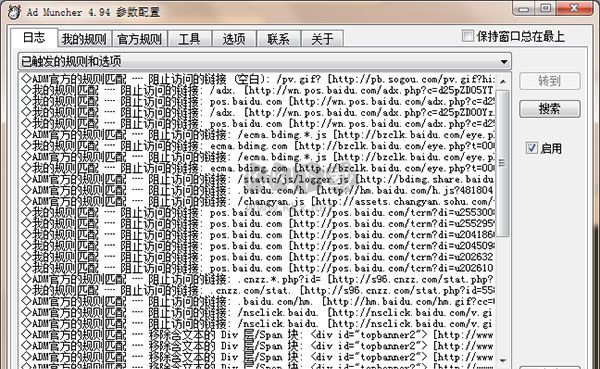Select log row with .cnzz.*.php?id=

tap(258, 279)
